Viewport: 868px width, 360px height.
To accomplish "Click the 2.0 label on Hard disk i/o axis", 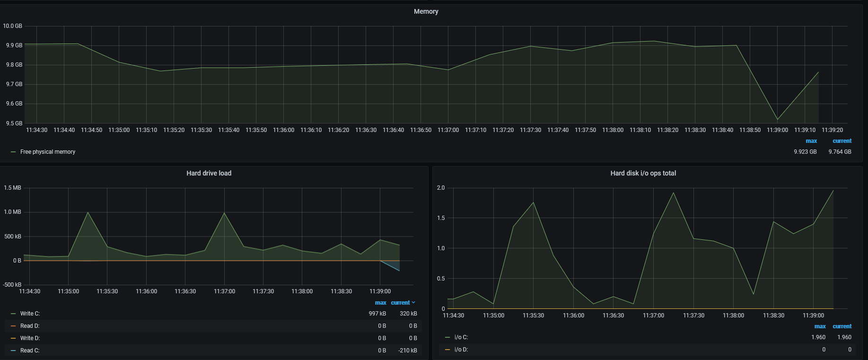I will (x=441, y=188).
